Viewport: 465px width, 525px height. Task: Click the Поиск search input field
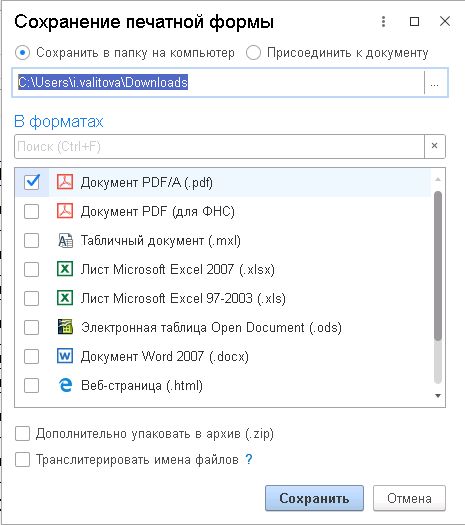(219, 146)
